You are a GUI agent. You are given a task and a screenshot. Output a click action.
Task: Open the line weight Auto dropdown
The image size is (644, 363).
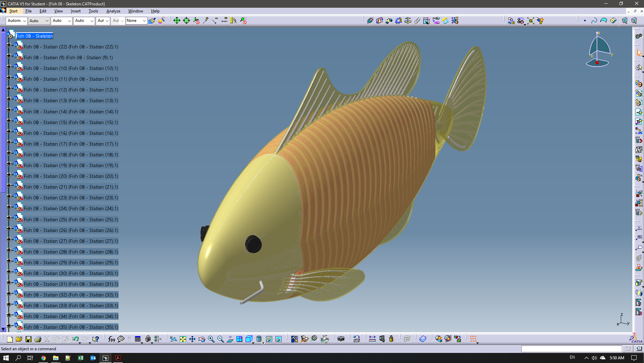[x=62, y=21]
